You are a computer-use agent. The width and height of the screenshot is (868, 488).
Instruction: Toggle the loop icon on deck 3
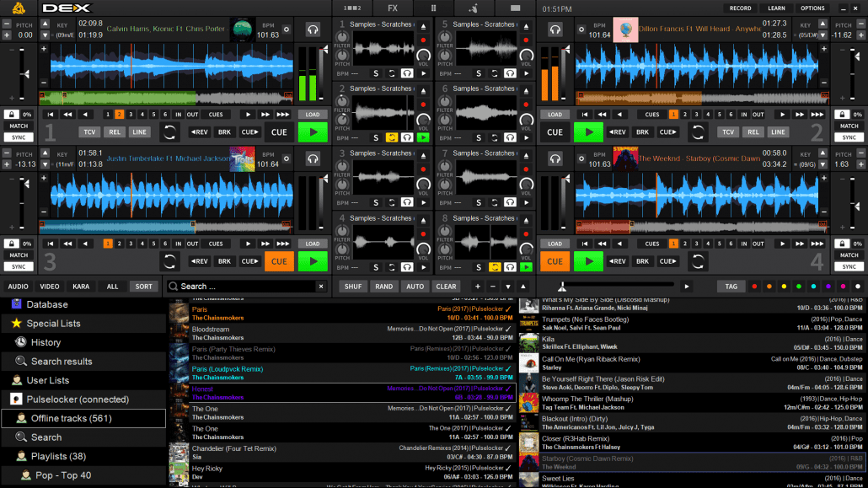pos(169,261)
